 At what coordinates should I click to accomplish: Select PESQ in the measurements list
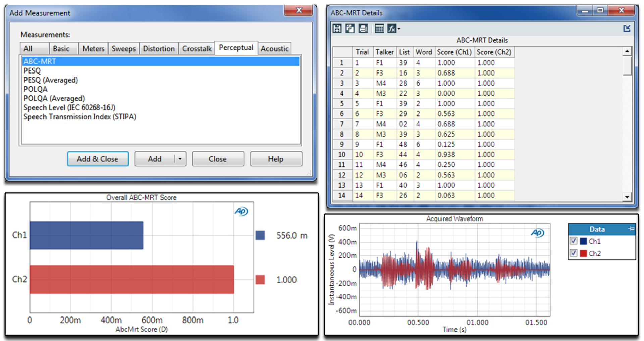coord(32,70)
